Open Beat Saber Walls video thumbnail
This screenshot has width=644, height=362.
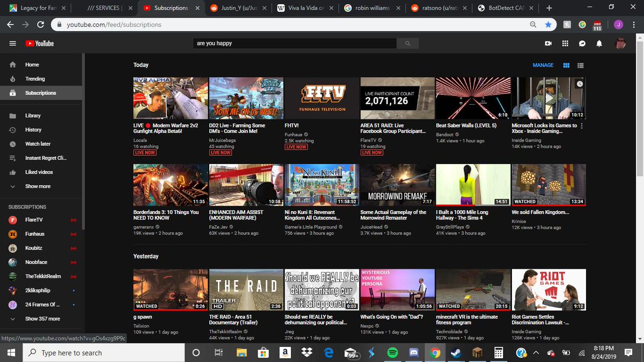(473, 98)
